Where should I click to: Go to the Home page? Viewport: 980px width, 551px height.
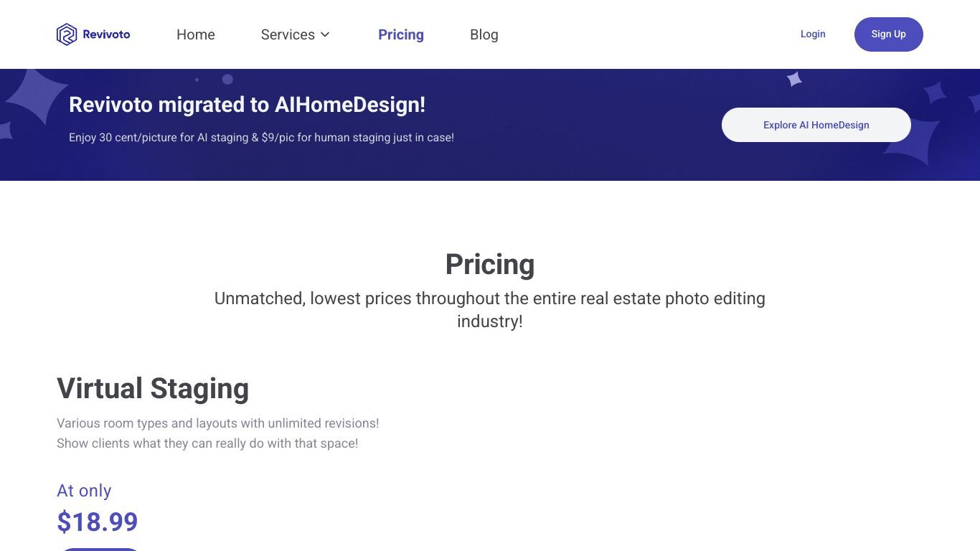(195, 34)
